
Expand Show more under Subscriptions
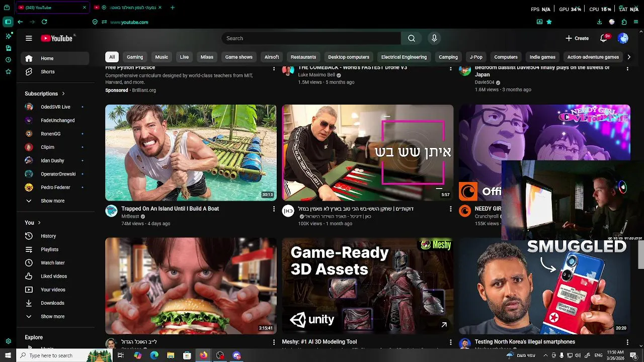coord(55,201)
